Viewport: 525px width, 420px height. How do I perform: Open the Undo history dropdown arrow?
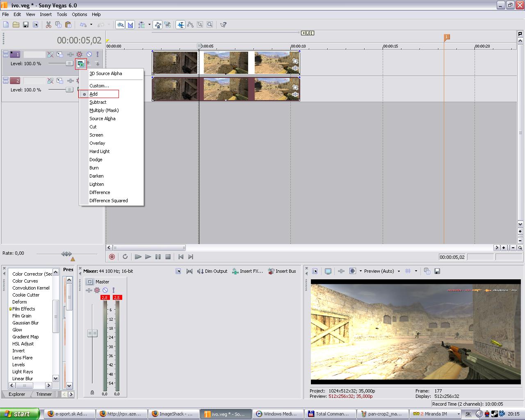pos(91,25)
